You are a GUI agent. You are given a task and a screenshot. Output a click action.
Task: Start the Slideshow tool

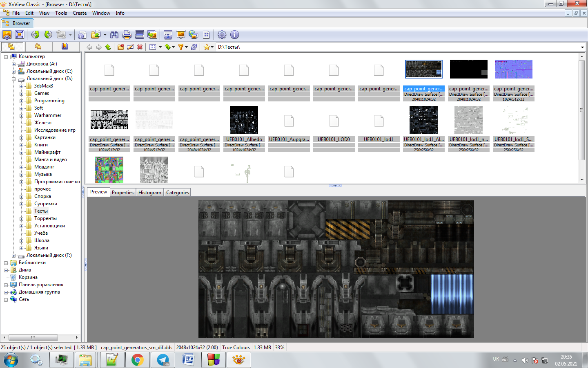[180, 35]
